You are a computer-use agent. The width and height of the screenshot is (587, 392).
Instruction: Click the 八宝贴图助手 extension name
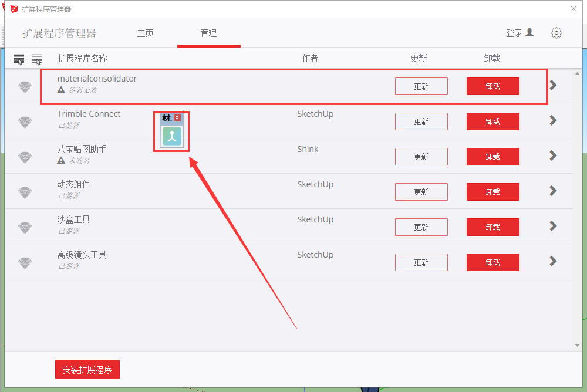click(x=82, y=150)
